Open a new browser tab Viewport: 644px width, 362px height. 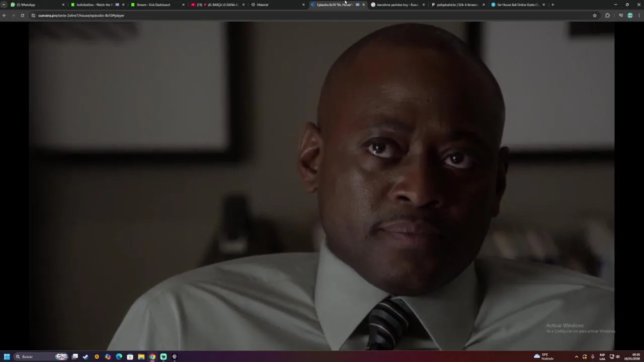coord(552,5)
